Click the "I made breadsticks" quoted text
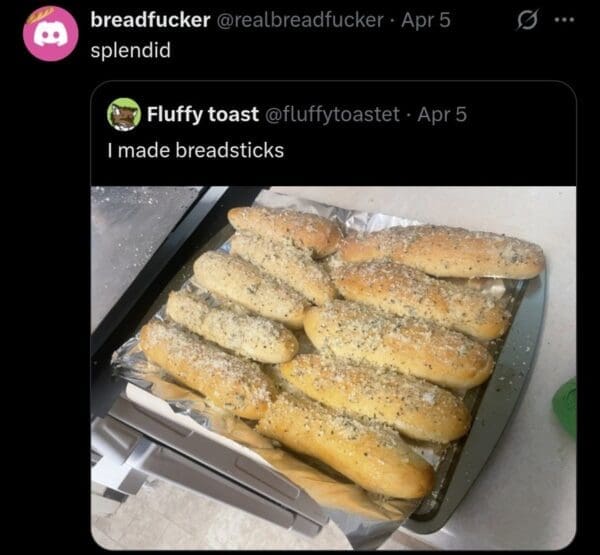The width and height of the screenshot is (600, 555). (196, 150)
